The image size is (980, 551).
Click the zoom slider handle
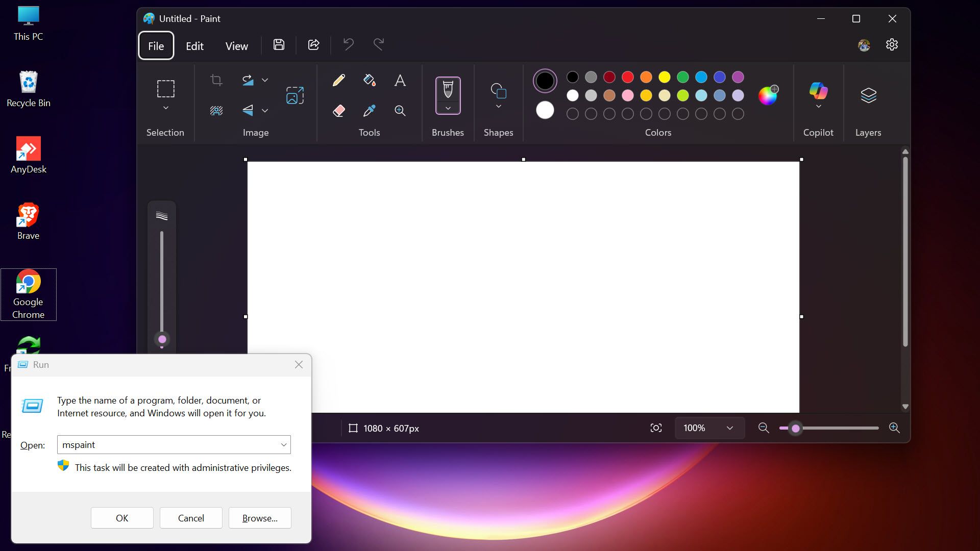point(795,429)
